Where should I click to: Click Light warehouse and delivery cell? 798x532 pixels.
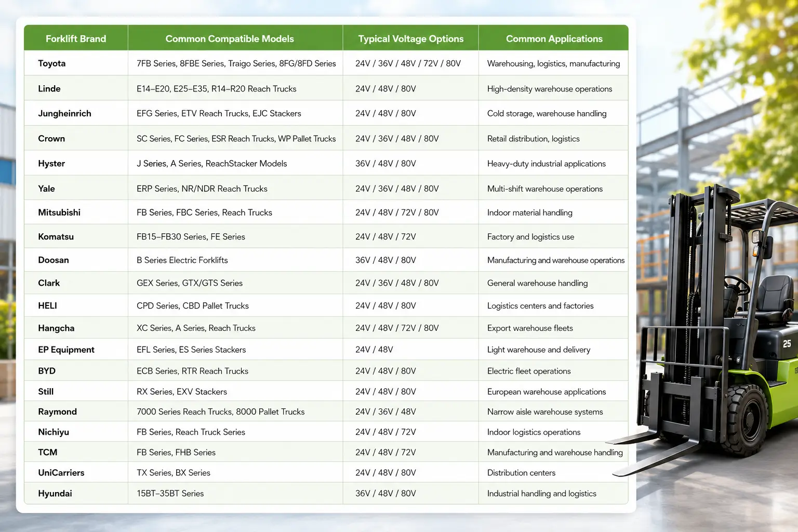(x=553, y=350)
